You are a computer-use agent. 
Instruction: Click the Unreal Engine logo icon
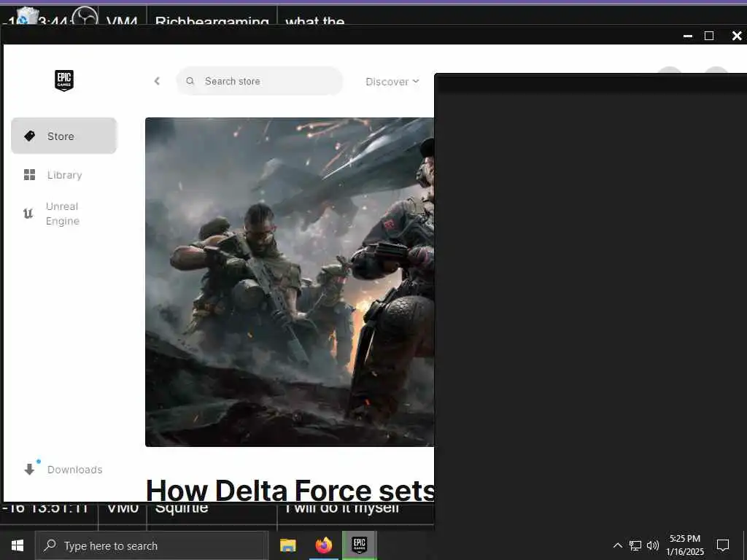click(28, 214)
